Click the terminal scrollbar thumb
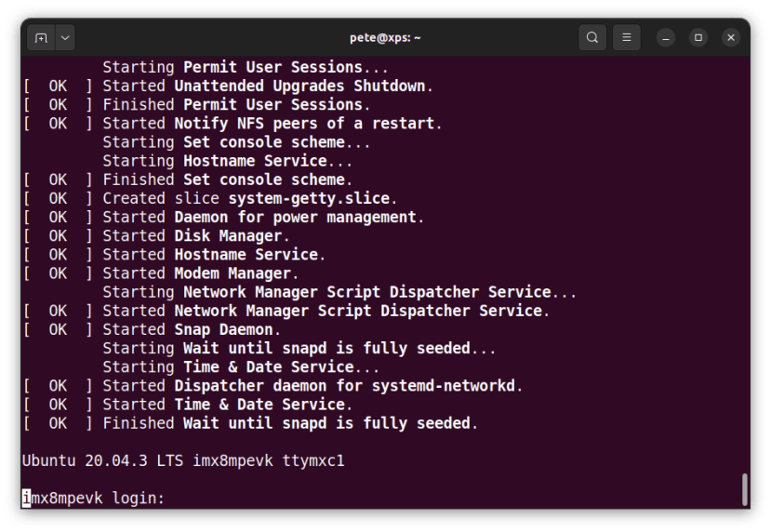The image size is (771, 532). (x=744, y=489)
